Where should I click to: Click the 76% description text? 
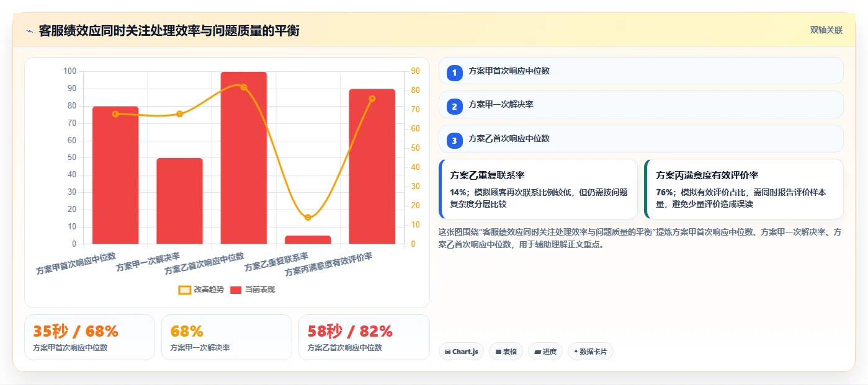point(741,198)
